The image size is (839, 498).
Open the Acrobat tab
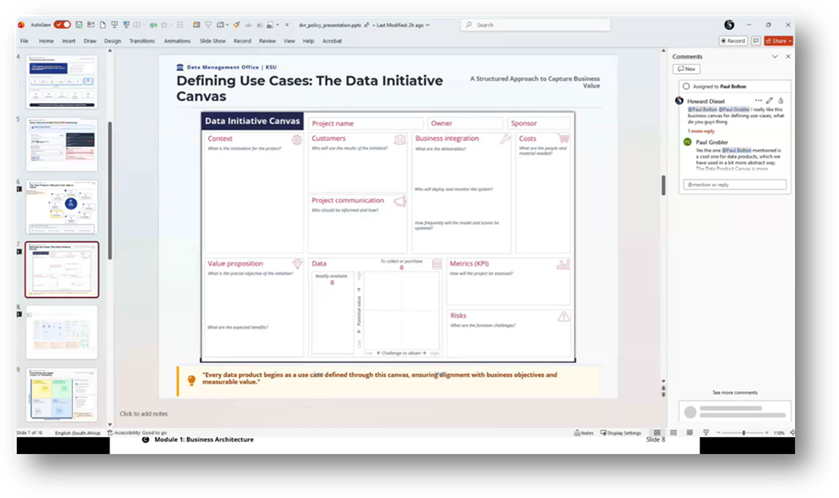click(332, 41)
